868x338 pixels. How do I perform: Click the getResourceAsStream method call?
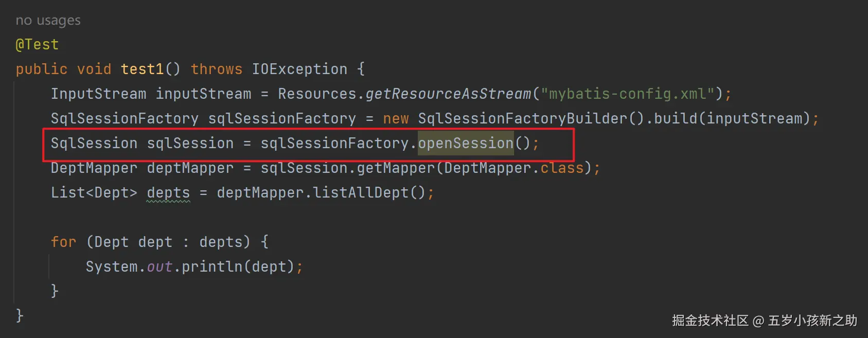tap(448, 94)
